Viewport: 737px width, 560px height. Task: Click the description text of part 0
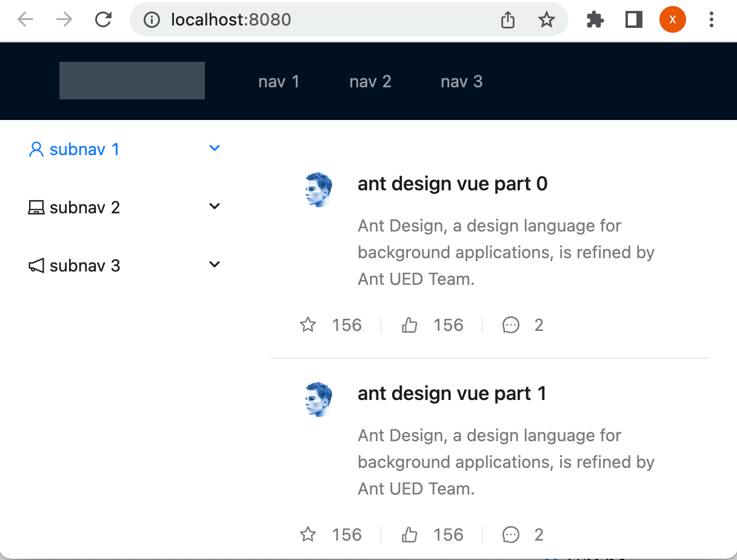(x=506, y=252)
